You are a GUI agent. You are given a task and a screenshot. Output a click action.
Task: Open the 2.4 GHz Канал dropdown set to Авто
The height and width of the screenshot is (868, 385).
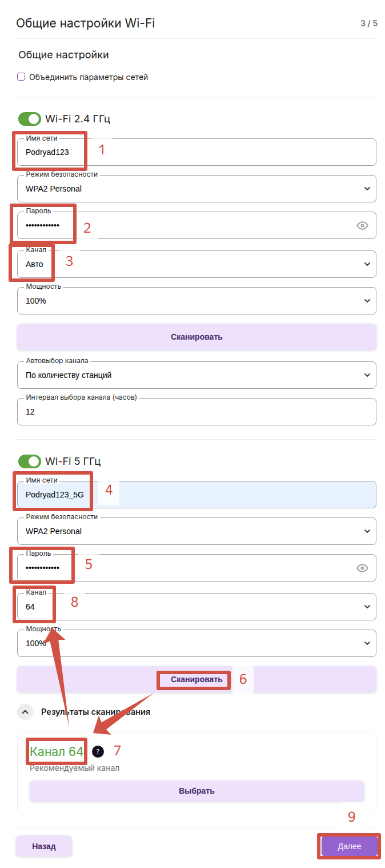pyautogui.click(x=196, y=264)
